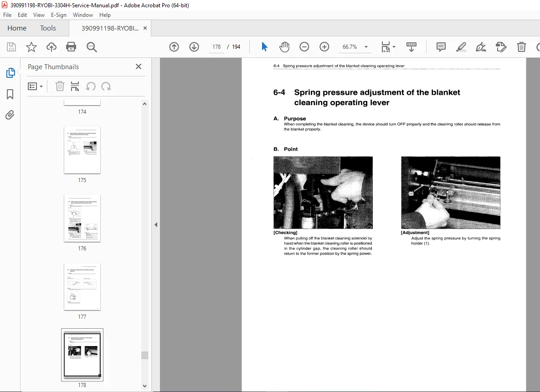Click the Fit page scrolling icon
The width and height of the screenshot is (540, 392).
pyautogui.click(x=386, y=47)
